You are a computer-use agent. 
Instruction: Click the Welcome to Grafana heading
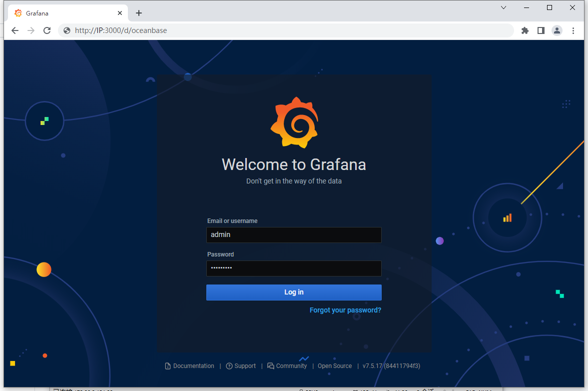(x=294, y=164)
